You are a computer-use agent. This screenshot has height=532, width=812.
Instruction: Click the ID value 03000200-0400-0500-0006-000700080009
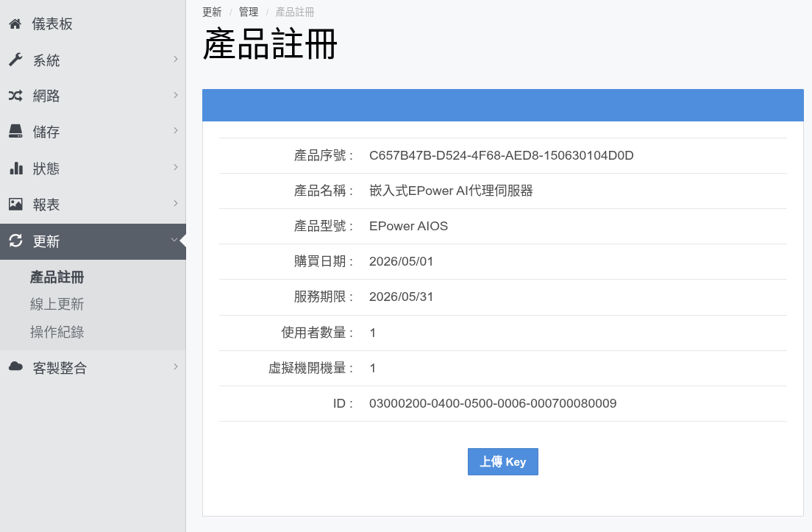493,403
